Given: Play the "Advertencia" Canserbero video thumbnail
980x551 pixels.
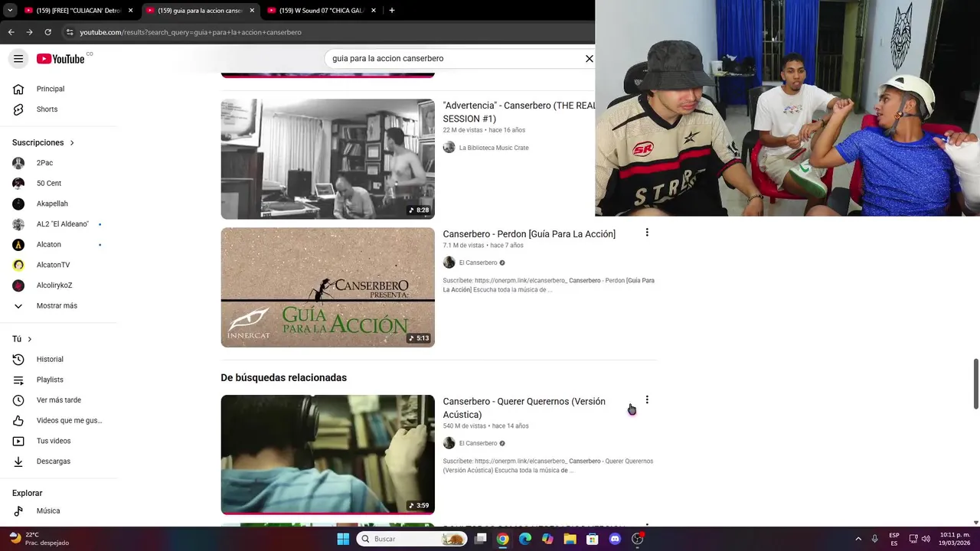Looking at the screenshot, I should pyautogui.click(x=328, y=159).
